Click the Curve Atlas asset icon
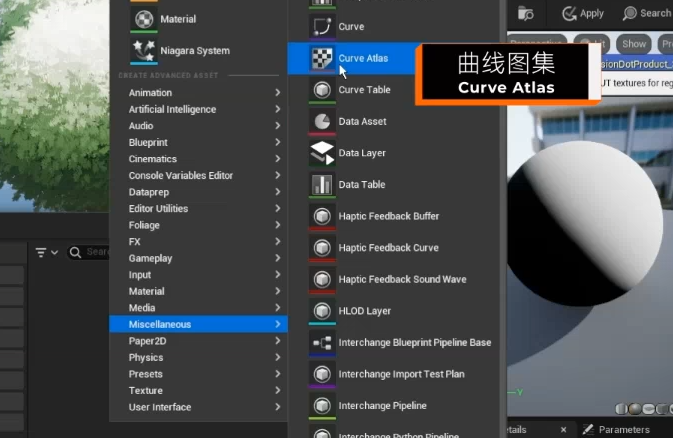673x438 pixels. [321, 58]
